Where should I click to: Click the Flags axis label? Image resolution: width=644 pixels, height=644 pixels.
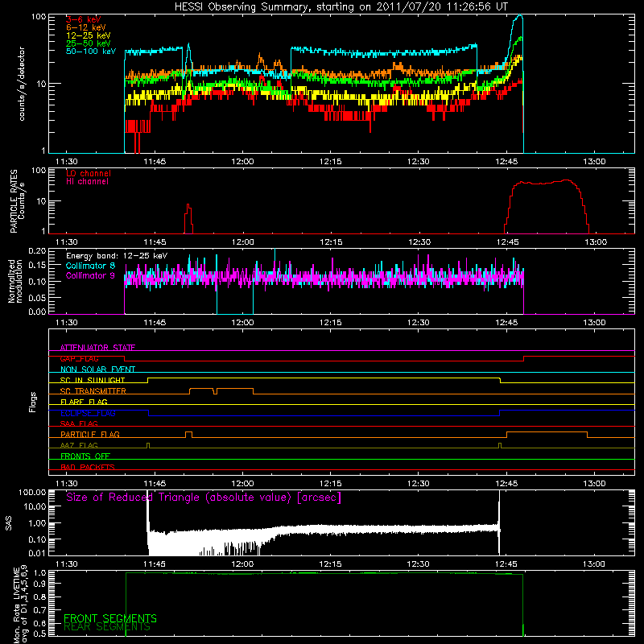click(x=33, y=402)
